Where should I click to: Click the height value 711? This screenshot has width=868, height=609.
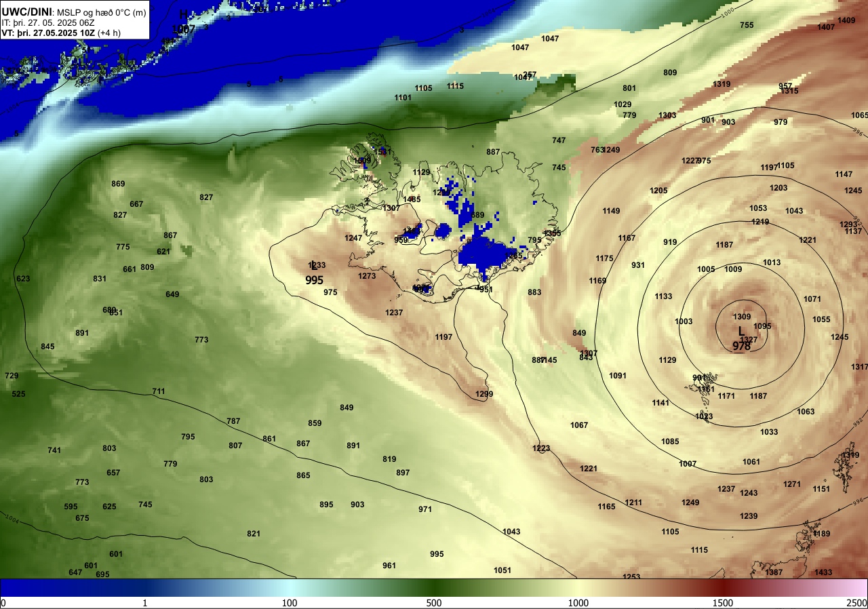coord(159,391)
